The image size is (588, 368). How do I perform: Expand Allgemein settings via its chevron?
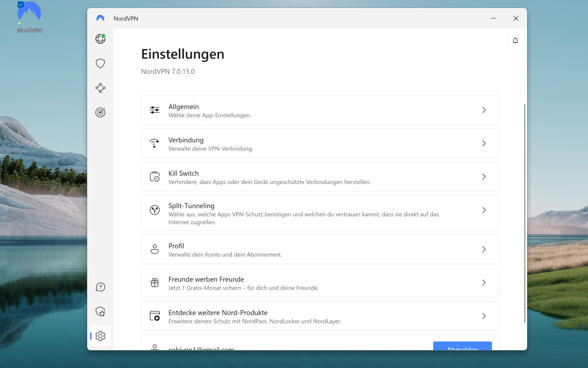tap(484, 110)
